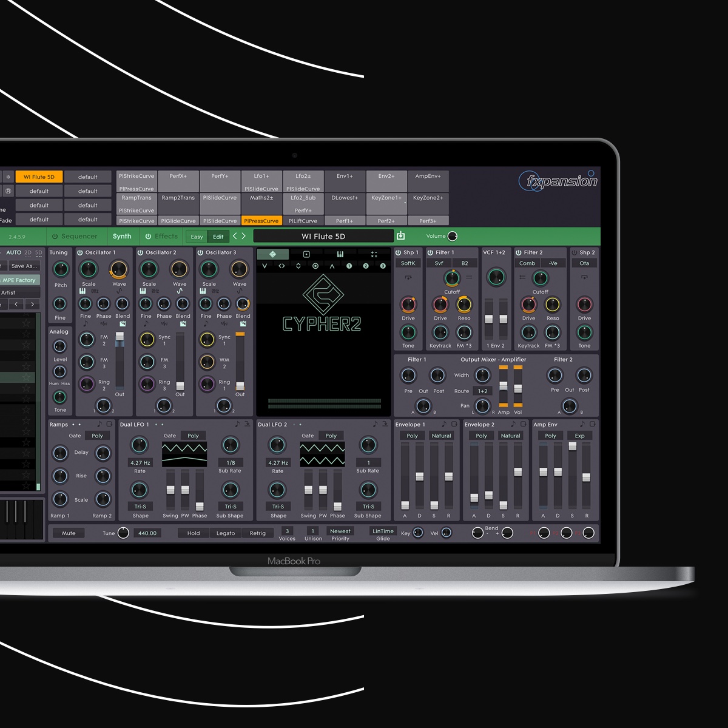728x728 pixels.
Task: Select the up-down arrows display icon
Action: click(298, 266)
